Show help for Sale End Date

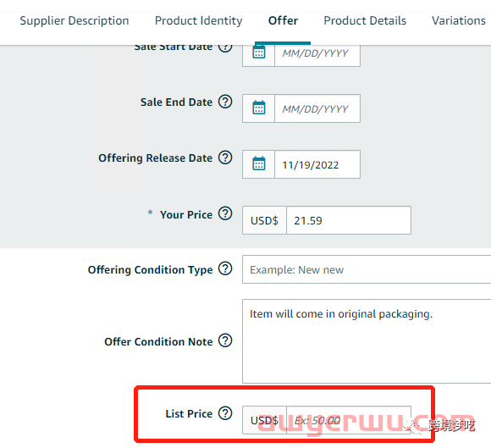click(225, 102)
